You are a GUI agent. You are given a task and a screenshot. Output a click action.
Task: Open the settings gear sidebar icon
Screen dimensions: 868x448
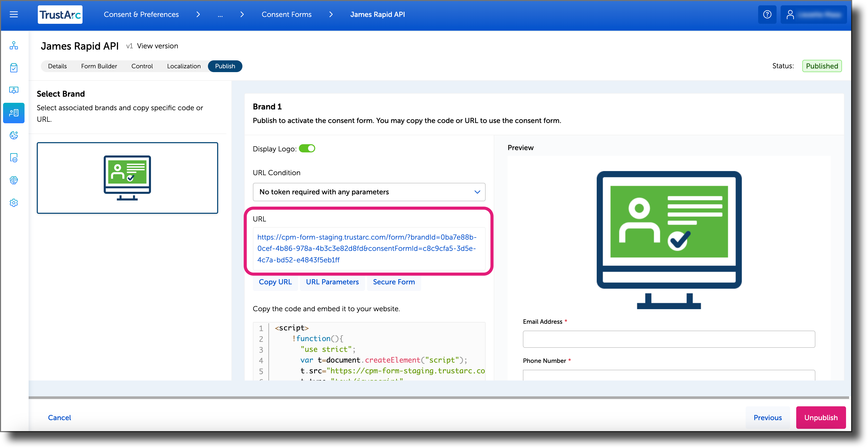tap(14, 203)
